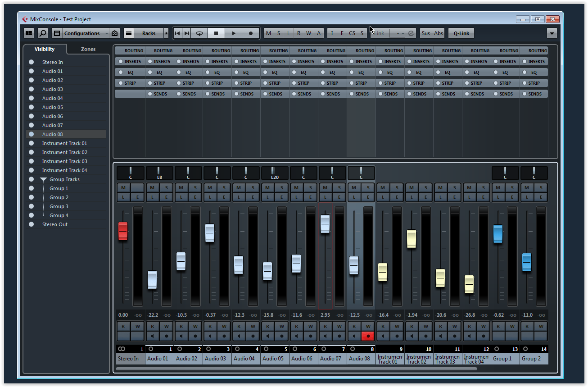Solo the Group 1 channel

click(512, 188)
